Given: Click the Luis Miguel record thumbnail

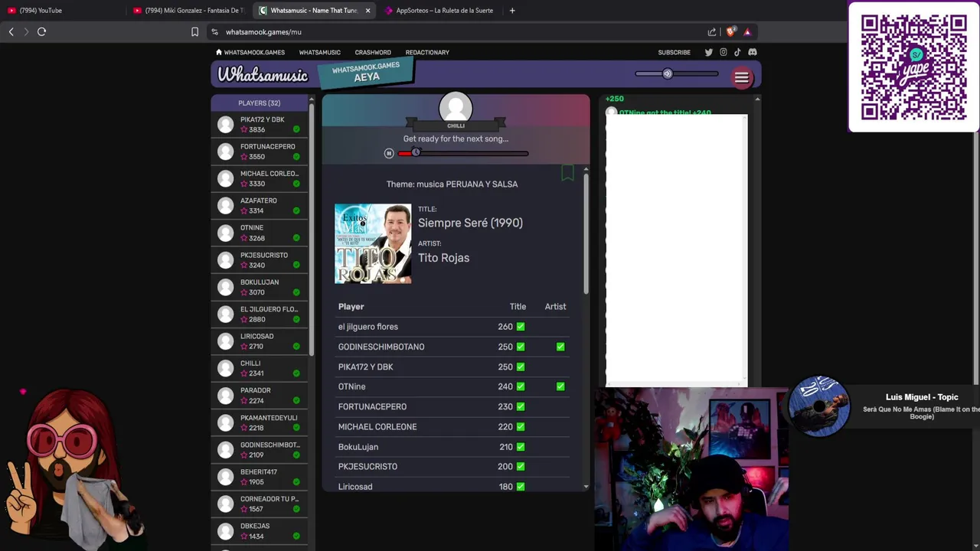Looking at the screenshot, I should pos(818,406).
